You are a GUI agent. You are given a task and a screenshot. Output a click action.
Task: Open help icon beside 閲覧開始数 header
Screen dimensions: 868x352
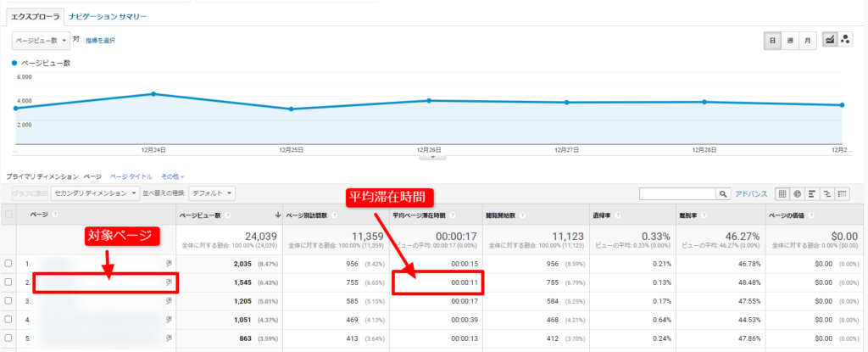tap(522, 215)
